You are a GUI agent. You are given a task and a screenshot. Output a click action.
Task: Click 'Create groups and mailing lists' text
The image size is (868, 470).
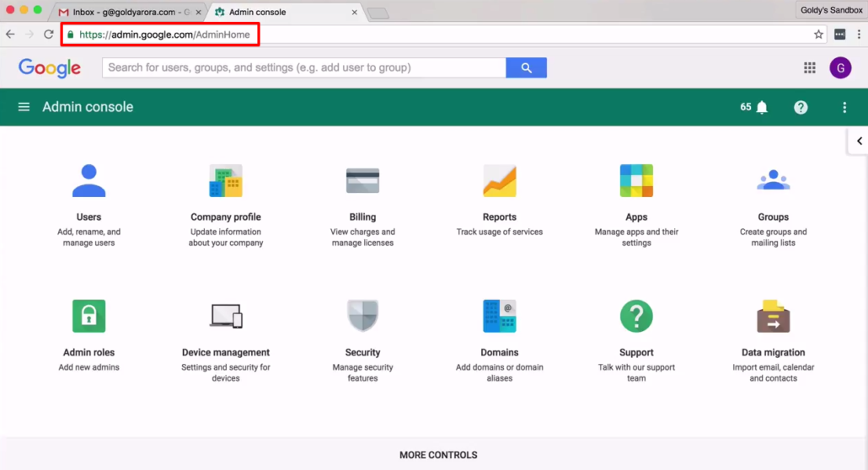(774, 238)
